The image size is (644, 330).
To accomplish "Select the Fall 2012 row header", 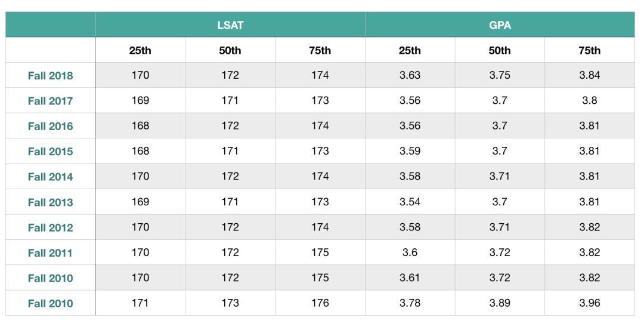I will [51, 227].
